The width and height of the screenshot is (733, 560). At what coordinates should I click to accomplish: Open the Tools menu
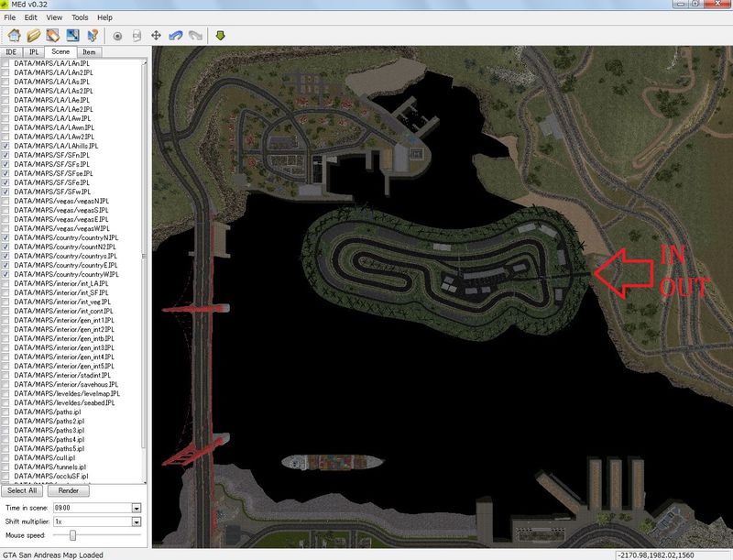[x=80, y=17]
